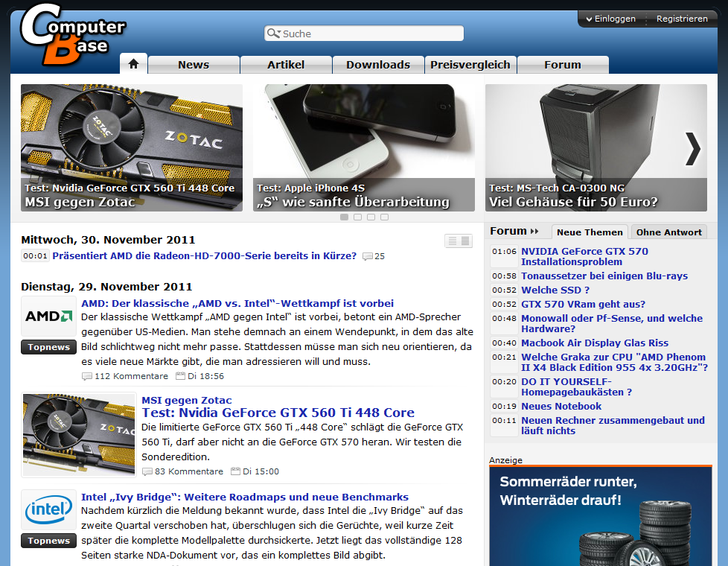Viewport: 728px width, 566px height.
Task: Open the Apple iPhone 4S test banner
Action: [364, 147]
